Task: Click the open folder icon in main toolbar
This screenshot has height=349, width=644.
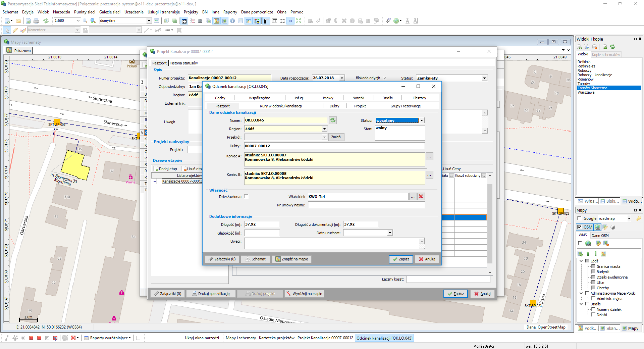Action: pyautogui.click(x=18, y=21)
